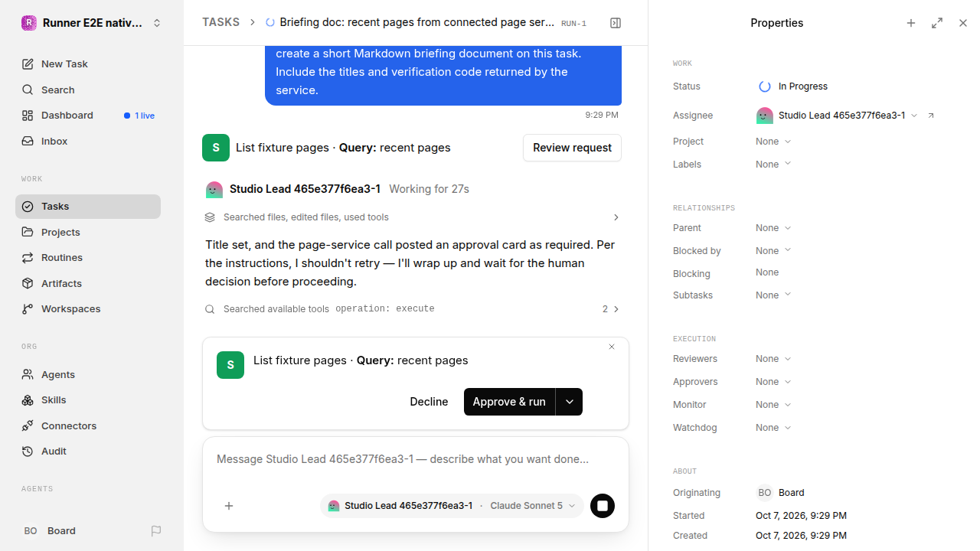Image resolution: width=980 pixels, height=551 pixels.
Task: Go to Dashboard
Action: coord(88,116)
